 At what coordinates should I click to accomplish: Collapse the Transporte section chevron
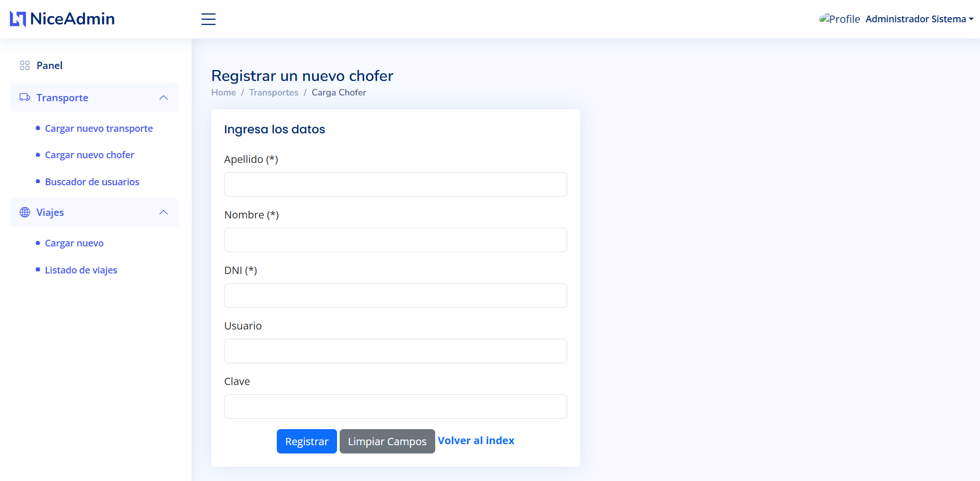(164, 98)
